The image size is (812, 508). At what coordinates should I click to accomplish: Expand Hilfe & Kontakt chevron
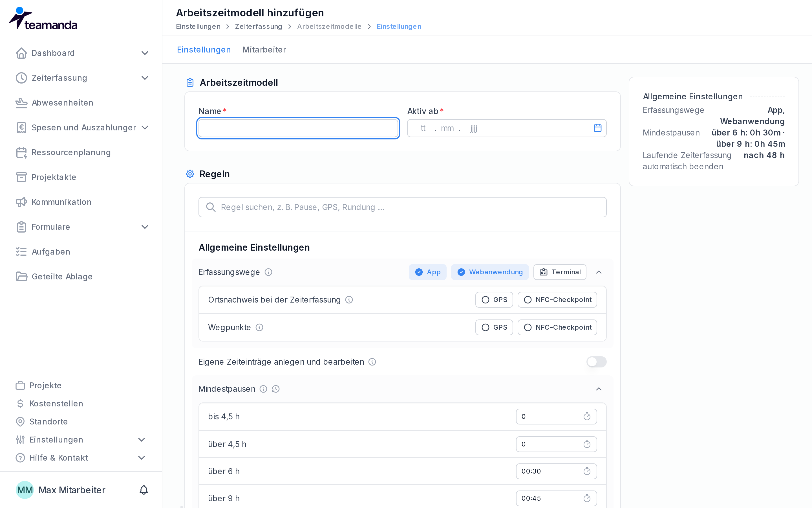tap(142, 457)
